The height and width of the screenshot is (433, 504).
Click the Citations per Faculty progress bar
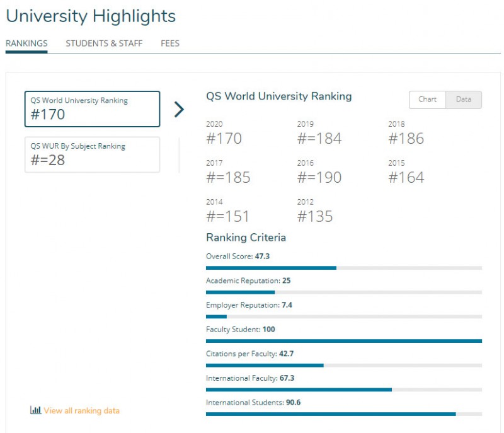click(x=344, y=366)
